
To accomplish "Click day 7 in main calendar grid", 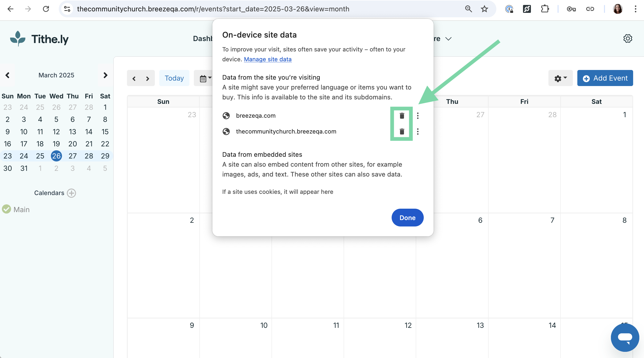I will pyautogui.click(x=552, y=220).
